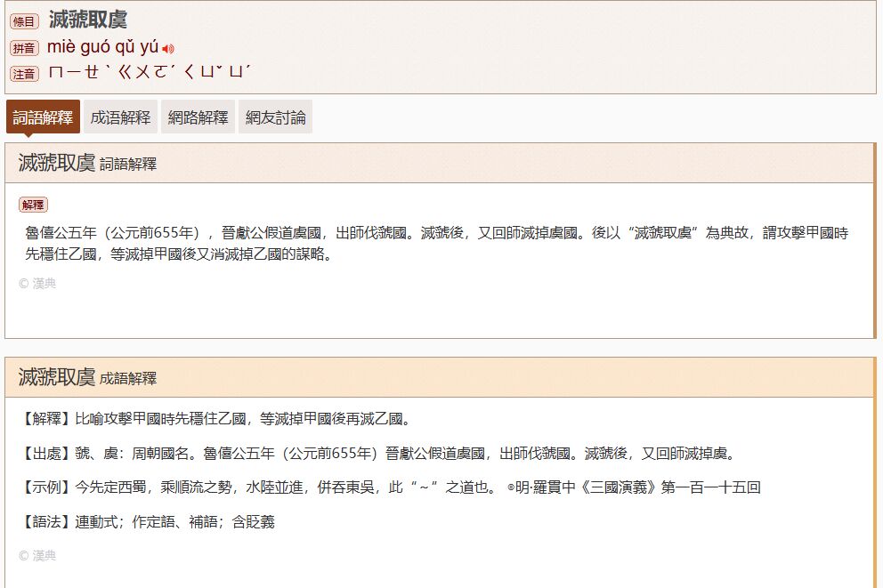This screenshot has height=588, width=883.
Task: Click the red 解釋 badge in 詞語解釋
Action: click(33, 205)
